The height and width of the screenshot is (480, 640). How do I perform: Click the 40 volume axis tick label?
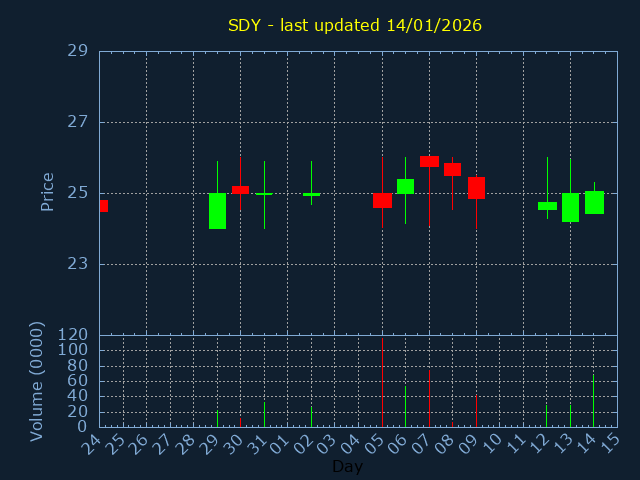[x=78, y=396]
